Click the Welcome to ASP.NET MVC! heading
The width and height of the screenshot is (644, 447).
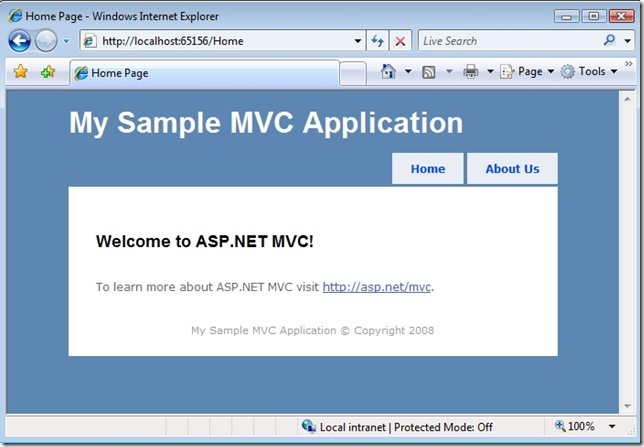(x=205, y=241)
